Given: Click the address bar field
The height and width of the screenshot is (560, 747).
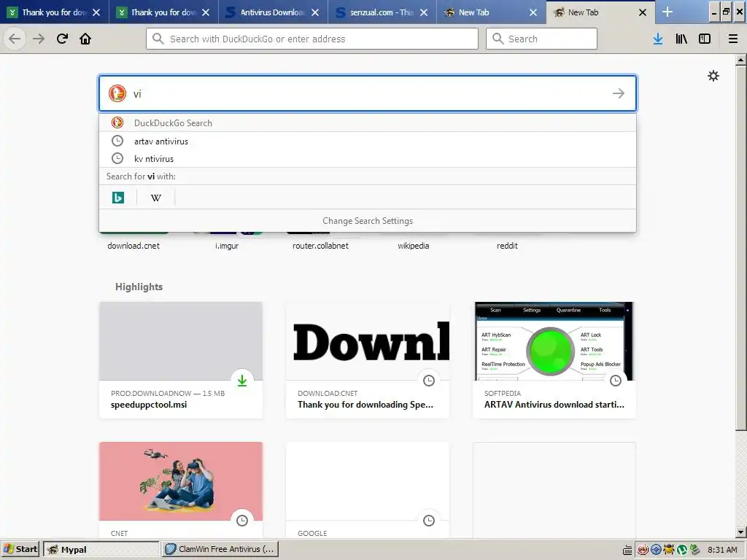Looking at the screenshot, I should tap(312, 39).
